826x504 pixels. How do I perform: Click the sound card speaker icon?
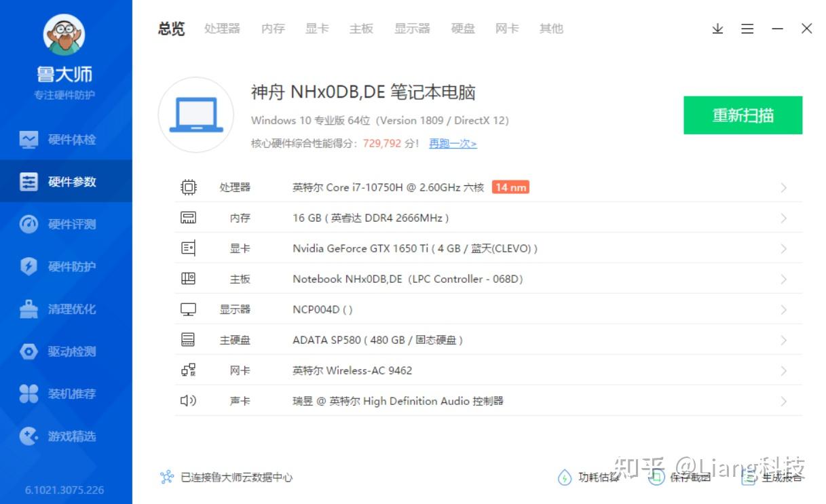[188, 401]
